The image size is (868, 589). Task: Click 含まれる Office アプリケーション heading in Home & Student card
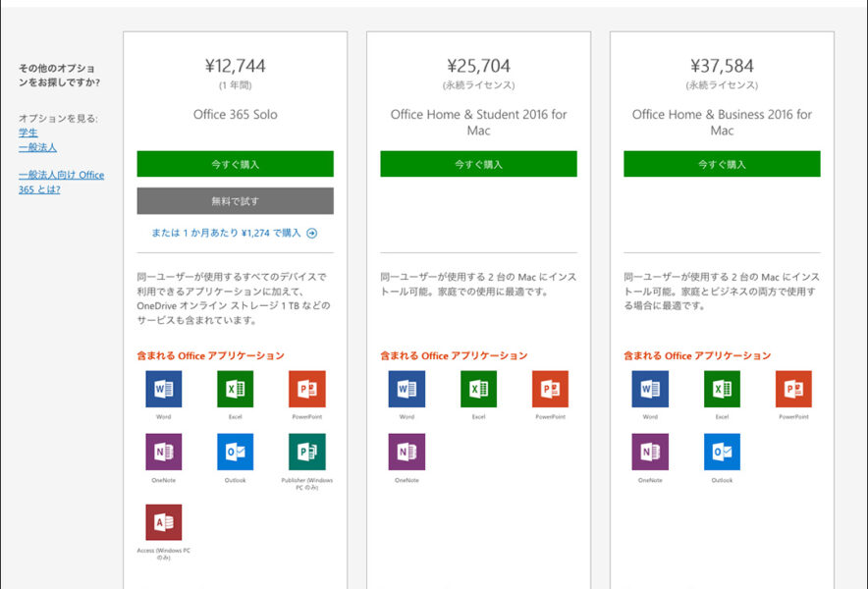(454, 355)
